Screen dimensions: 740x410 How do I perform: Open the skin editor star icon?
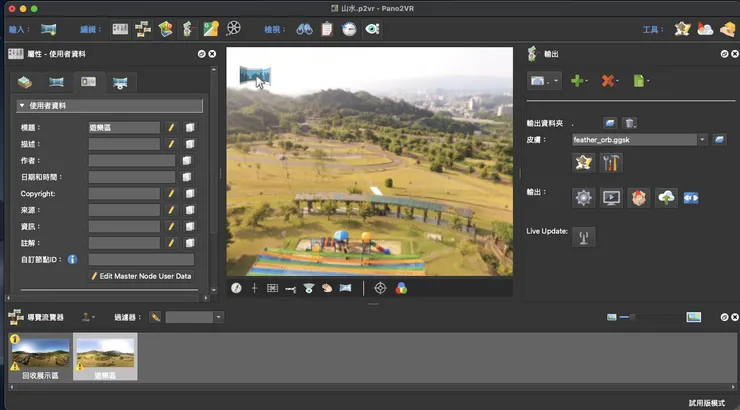pos(584,163)
